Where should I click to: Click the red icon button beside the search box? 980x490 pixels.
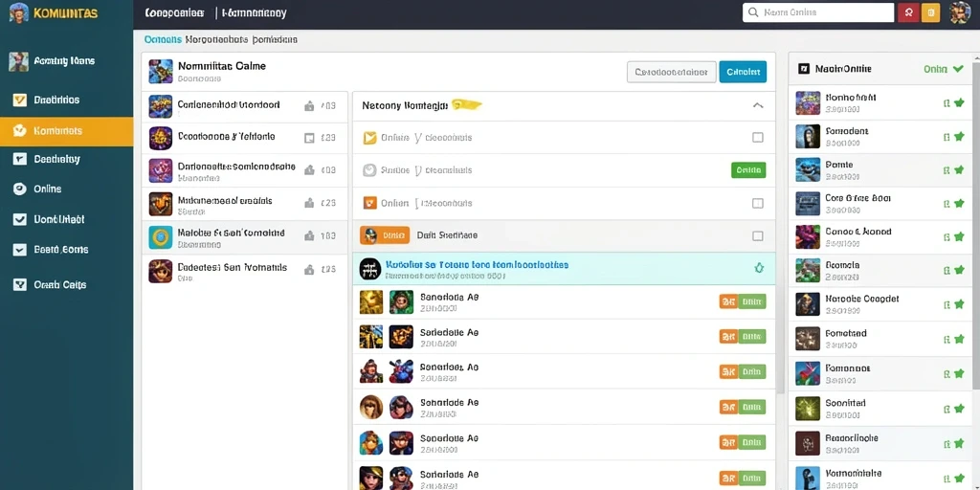coord(908,12)
